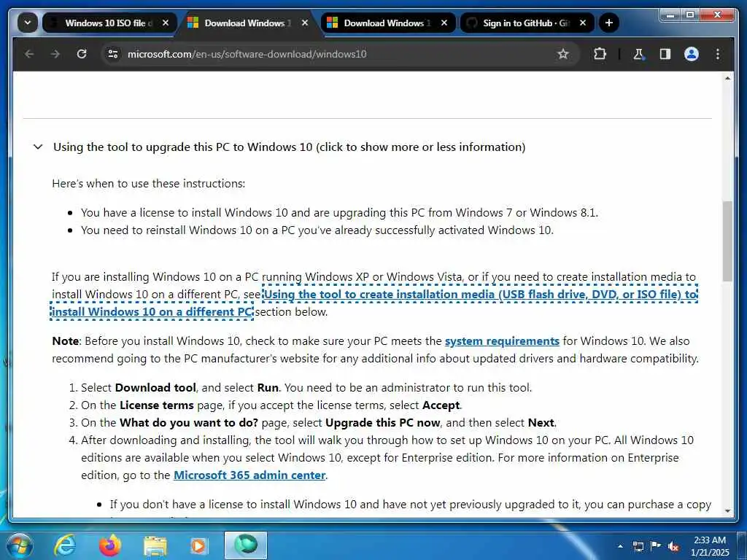
Task: Click the 'Here's when to use these instructions' text
Action: 149,183
